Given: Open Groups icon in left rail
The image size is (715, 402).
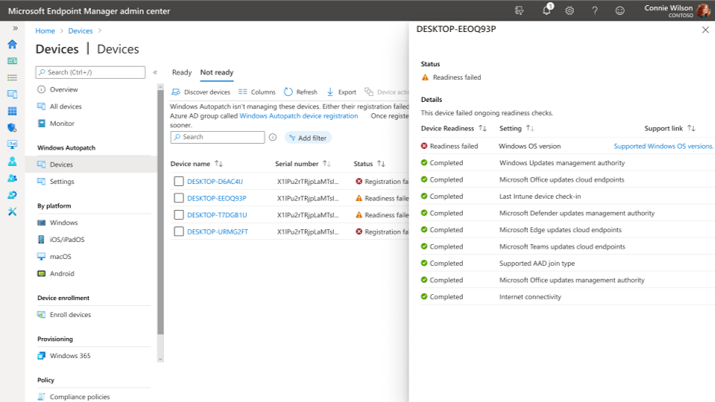Looking at the screenshot, I should tap(12, 178).
